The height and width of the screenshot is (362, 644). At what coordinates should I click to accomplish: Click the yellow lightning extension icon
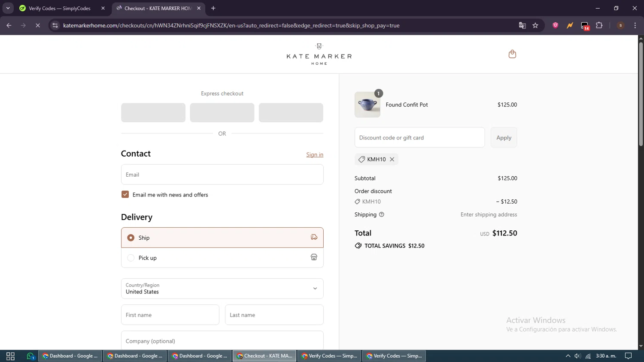[x=570, y=25]
